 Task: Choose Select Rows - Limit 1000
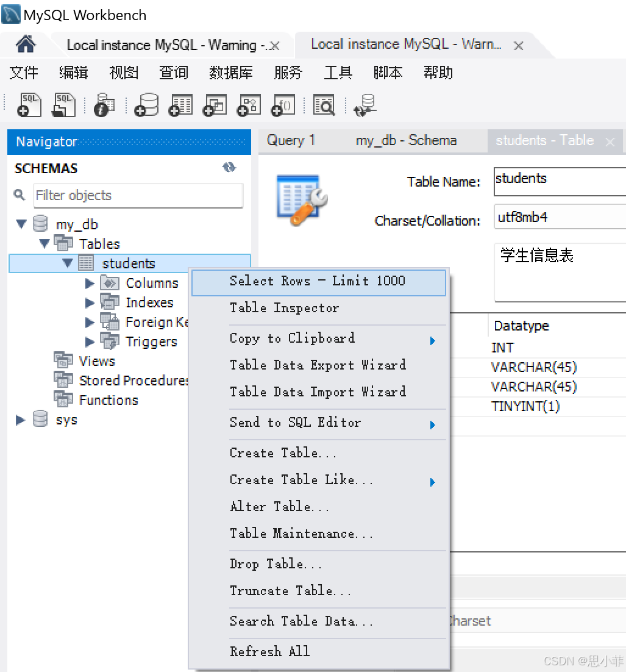[x=318, y=281]
